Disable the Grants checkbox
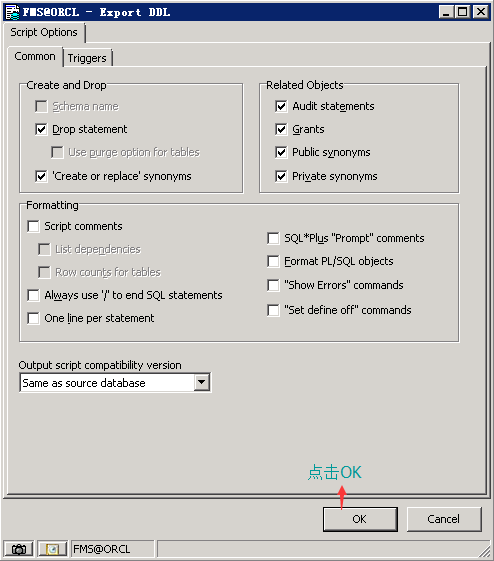 pos(281,129)
